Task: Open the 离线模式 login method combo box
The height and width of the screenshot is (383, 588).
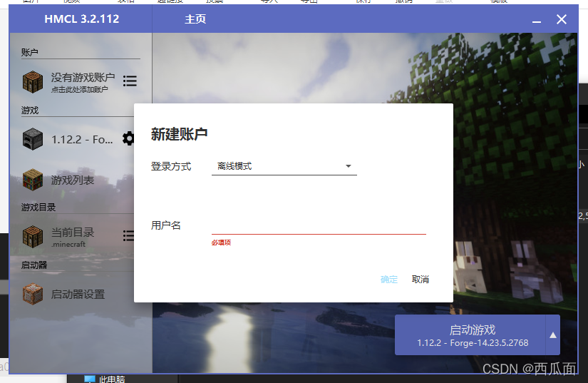Action: [x=284, y=166]
